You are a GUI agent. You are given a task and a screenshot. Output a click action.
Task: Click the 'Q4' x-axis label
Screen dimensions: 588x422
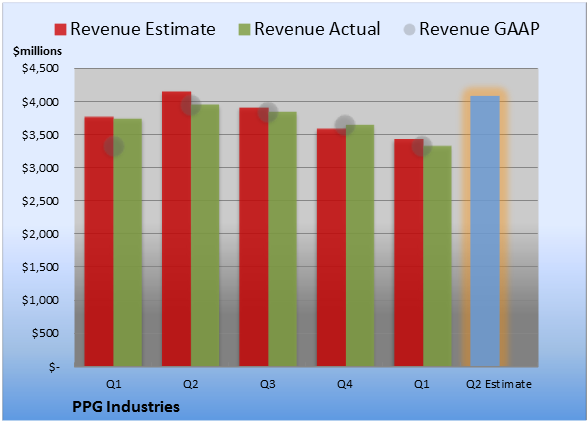point(345,384)
